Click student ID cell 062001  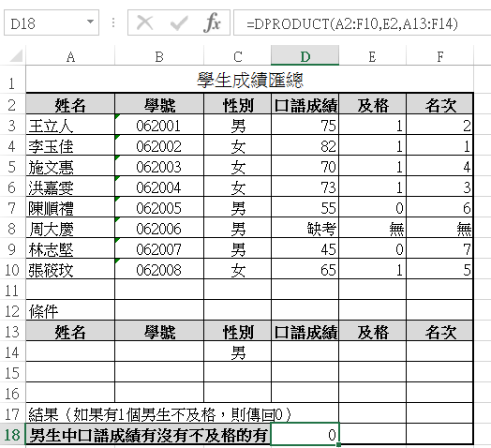tap(159, 126)
